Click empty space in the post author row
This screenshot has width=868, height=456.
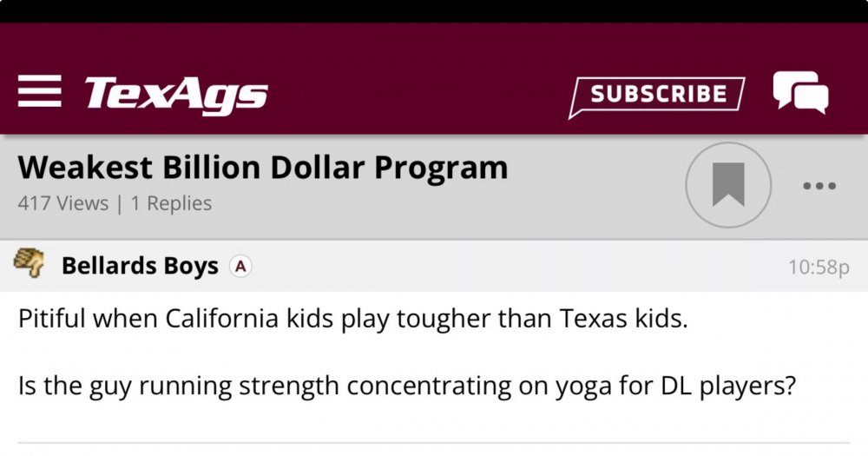click(x=521, y=267)
